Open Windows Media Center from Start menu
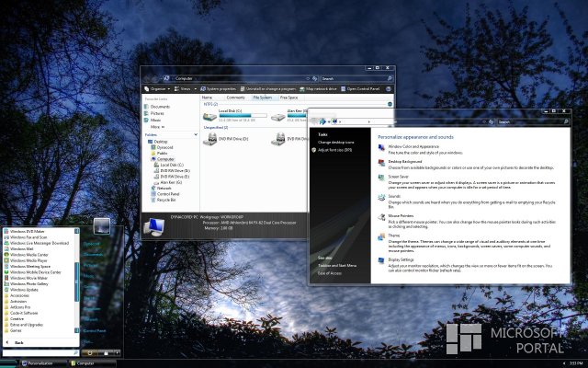 pos(28,255)
